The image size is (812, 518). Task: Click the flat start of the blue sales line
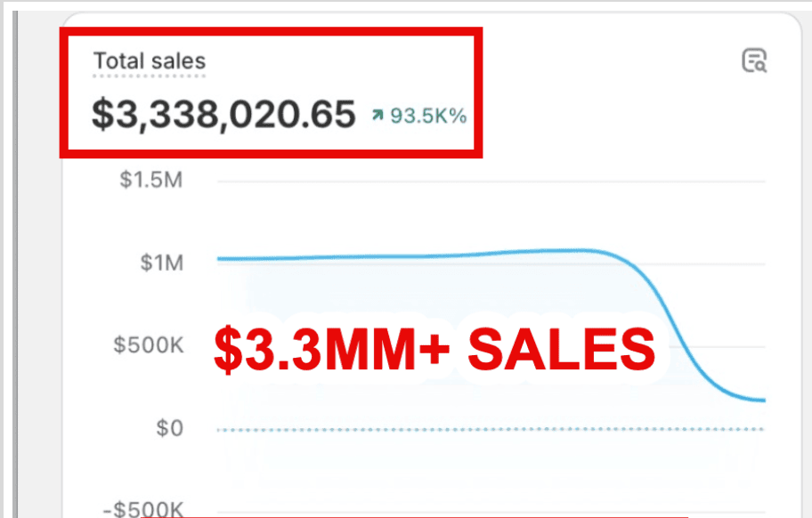267,258
